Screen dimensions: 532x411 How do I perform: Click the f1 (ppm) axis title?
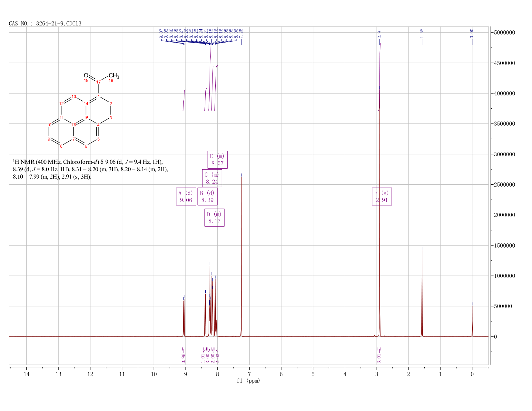tap(248, 381)
